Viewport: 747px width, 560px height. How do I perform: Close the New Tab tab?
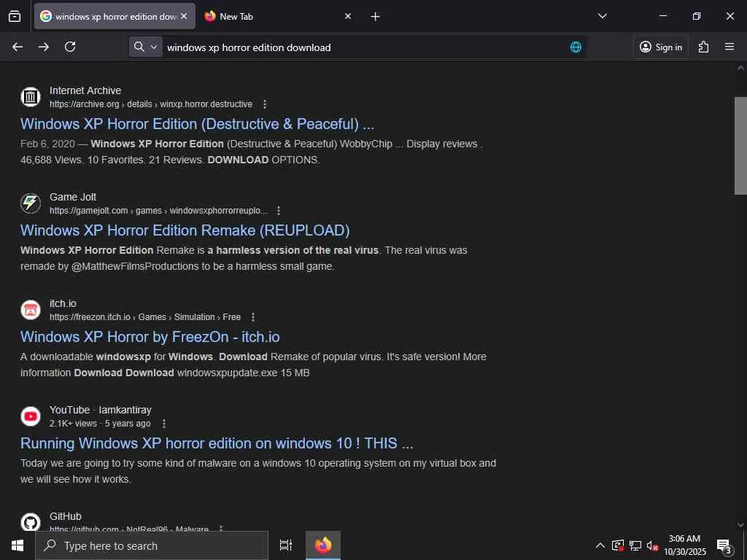348,16
